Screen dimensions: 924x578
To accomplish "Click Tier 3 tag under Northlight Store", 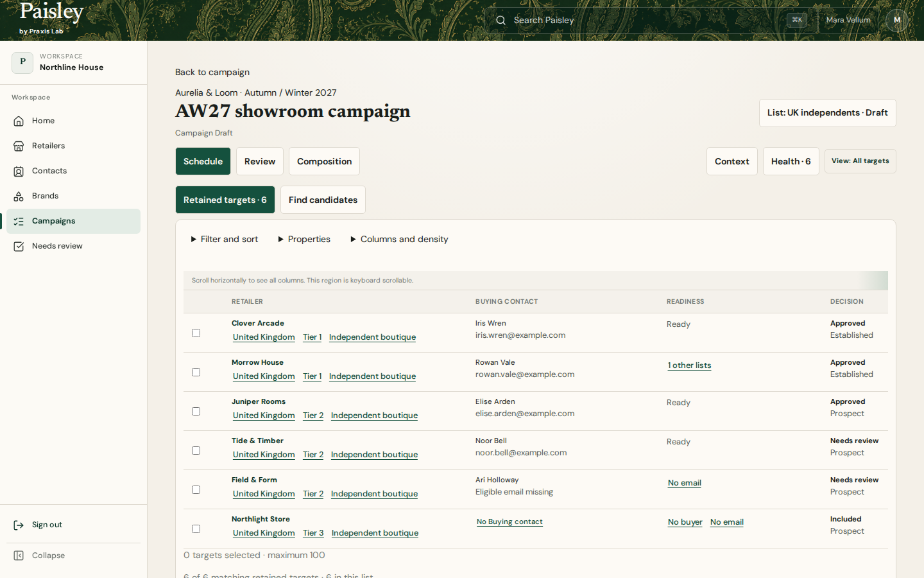I will click(x=313, y=533).
